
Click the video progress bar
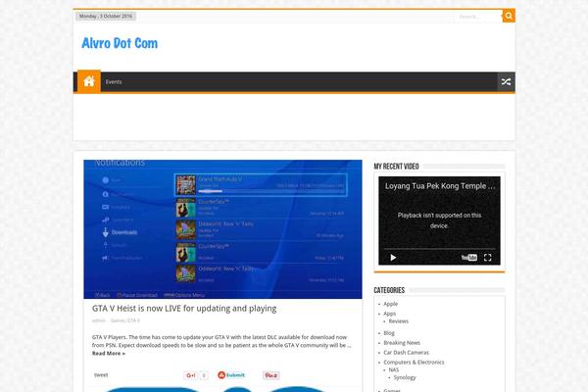click(439, 249)
